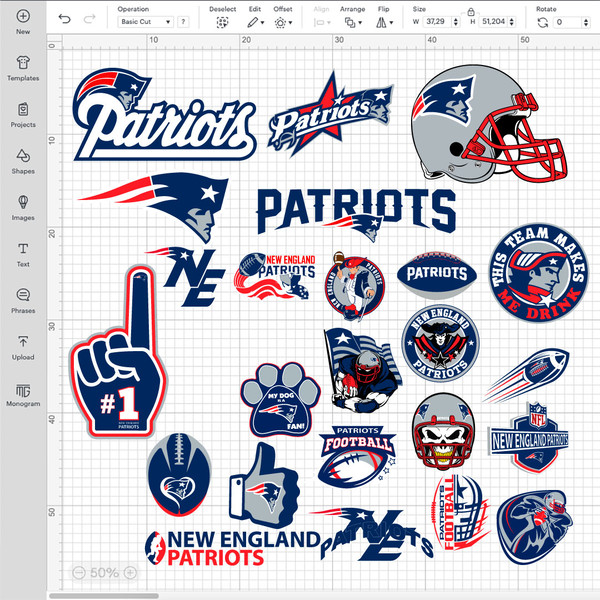Click the New project plus icon
The width and height of the screenshot is (600, 600).
pyautogui.click(x=23, y=16)
